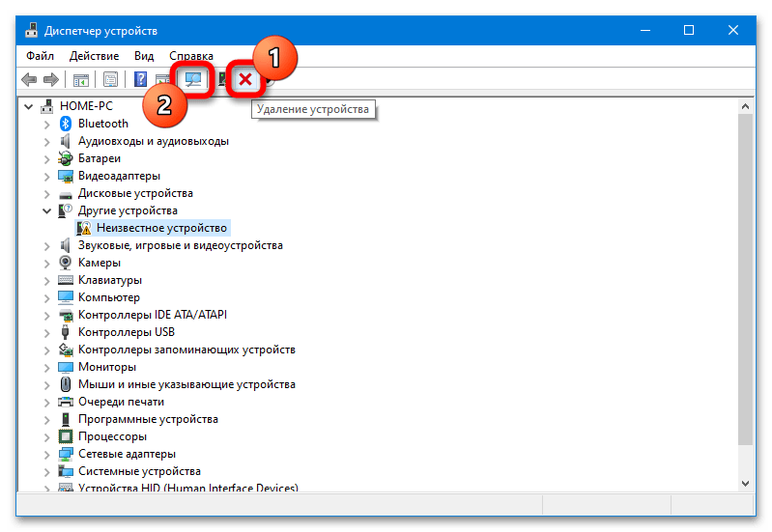The image size is (772, 532).
Task: Expand the Сетевые адаптеры chevron
Action: 46,454
